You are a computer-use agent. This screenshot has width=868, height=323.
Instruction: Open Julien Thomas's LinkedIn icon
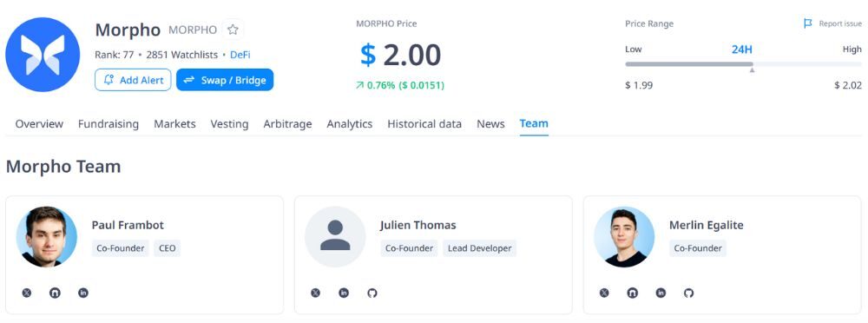[344, 293]
